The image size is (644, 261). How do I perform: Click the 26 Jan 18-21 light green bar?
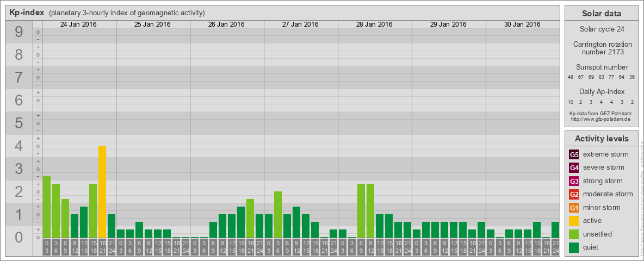250,219
